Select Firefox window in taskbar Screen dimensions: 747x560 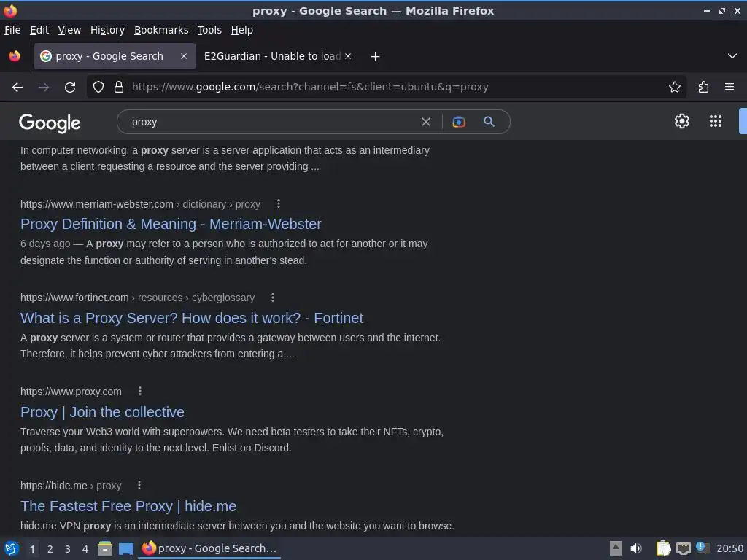209,548
